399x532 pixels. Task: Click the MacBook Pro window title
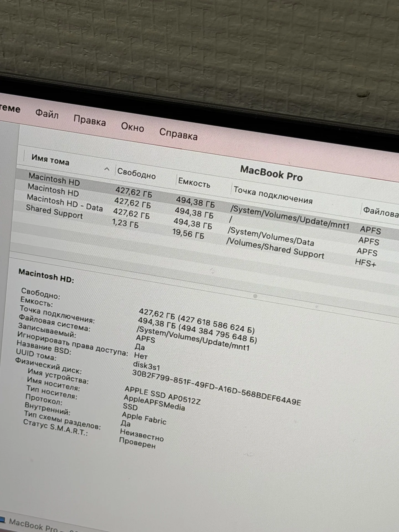[271, 173]
